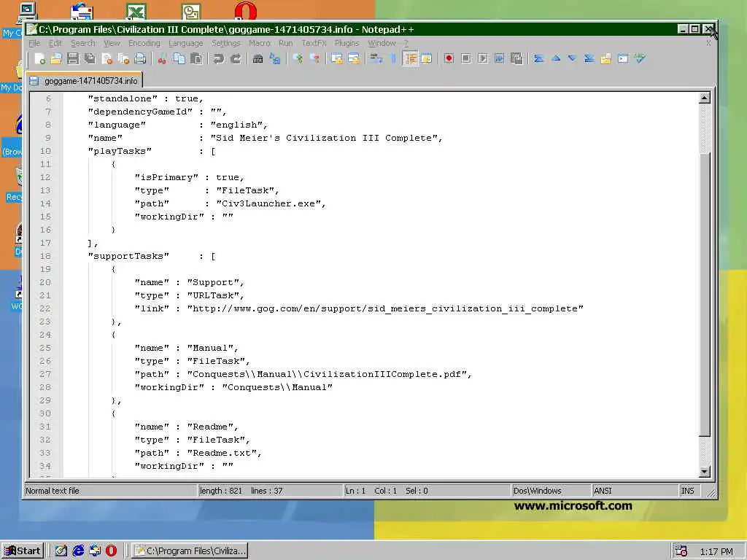Print the document using the printer icon

coord(140,58)
